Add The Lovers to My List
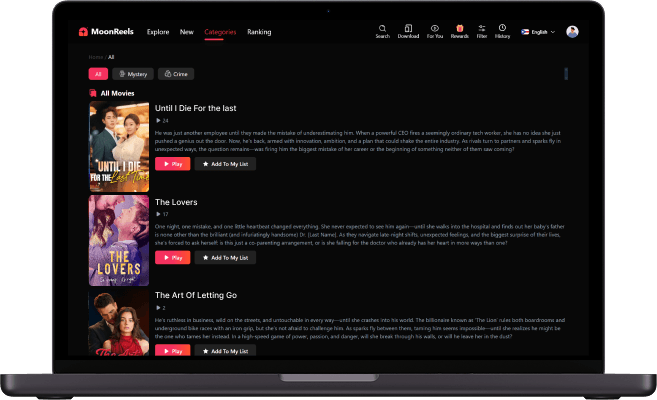The image size is (657, 400). 225,258
